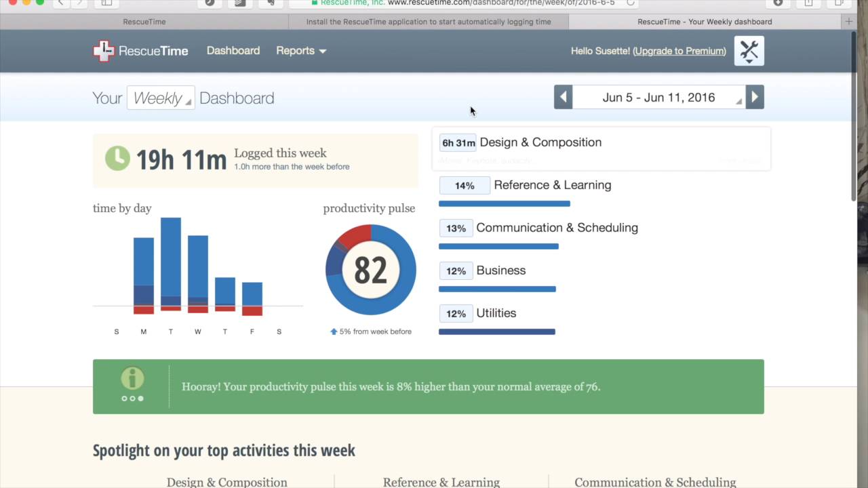Switch to the Install the RescueTime application tab

pos(429,22)
